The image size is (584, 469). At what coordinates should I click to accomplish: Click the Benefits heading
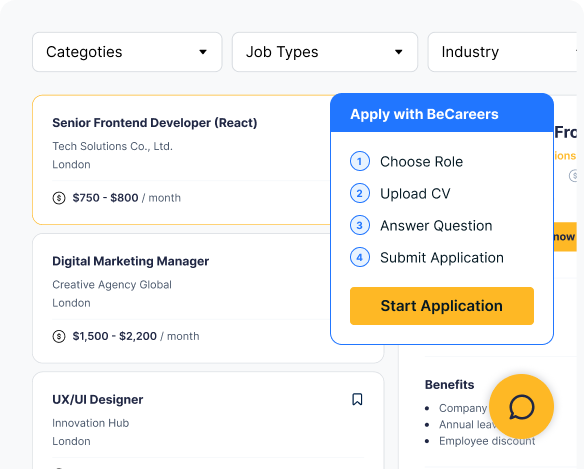(x=450, y=384)
